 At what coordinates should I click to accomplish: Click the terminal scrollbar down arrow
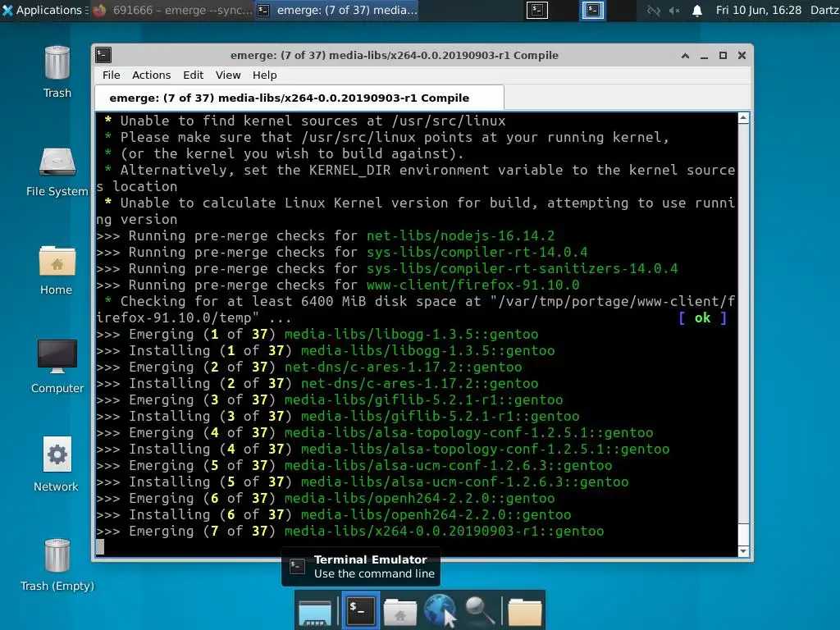(x=743, y=551)
